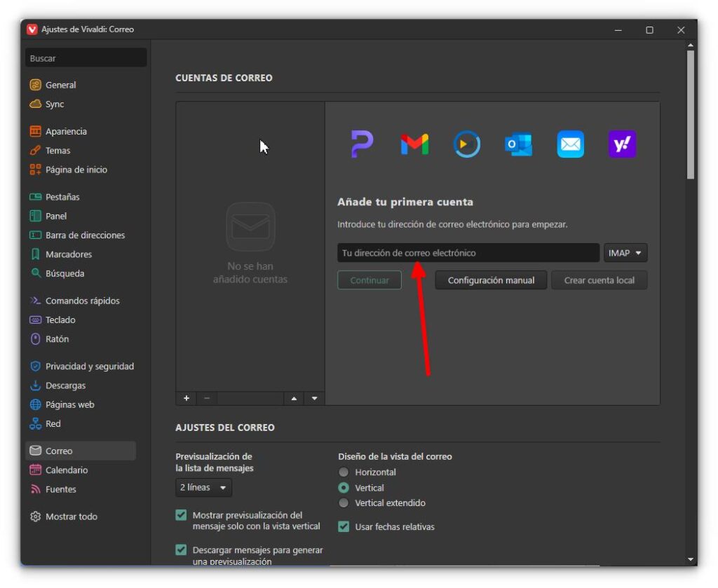Click the Panel sidebar icon
The width and height of the screenshot is (718, 588).
click(x=35, y=216)
